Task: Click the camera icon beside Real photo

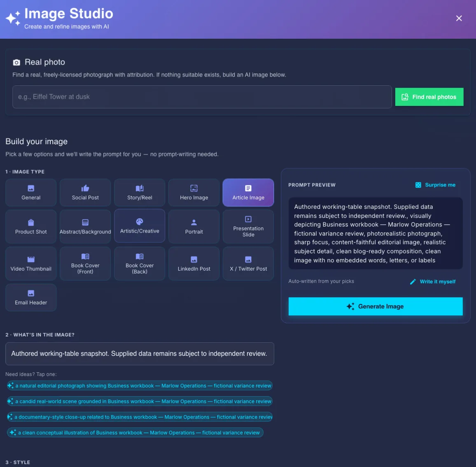Action: pos(16,62)
